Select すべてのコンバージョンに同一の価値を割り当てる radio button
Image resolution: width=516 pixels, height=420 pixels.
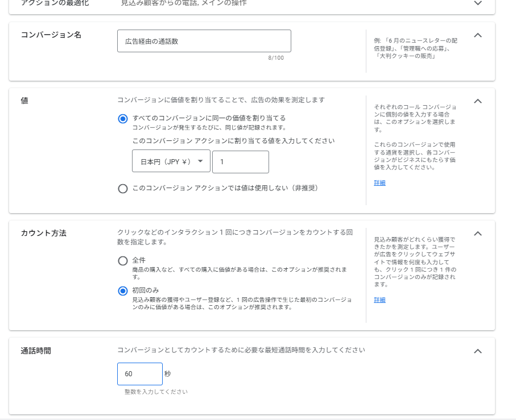122,119
